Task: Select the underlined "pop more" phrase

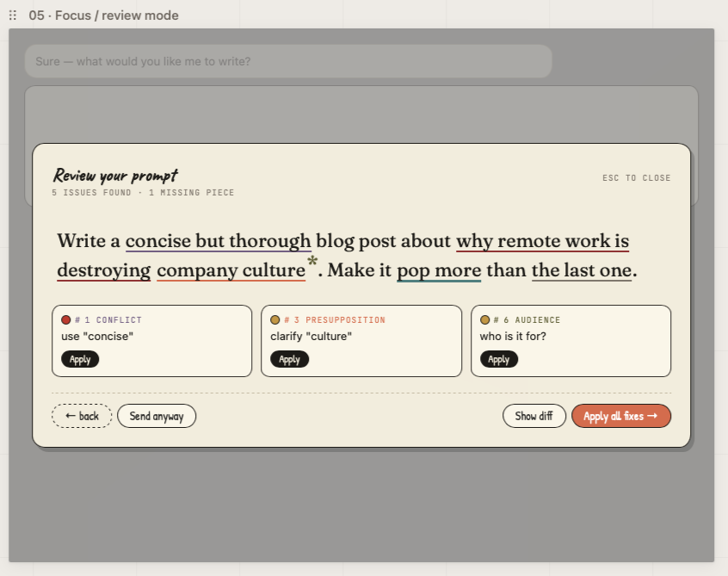Action: (x=439, y=270)
